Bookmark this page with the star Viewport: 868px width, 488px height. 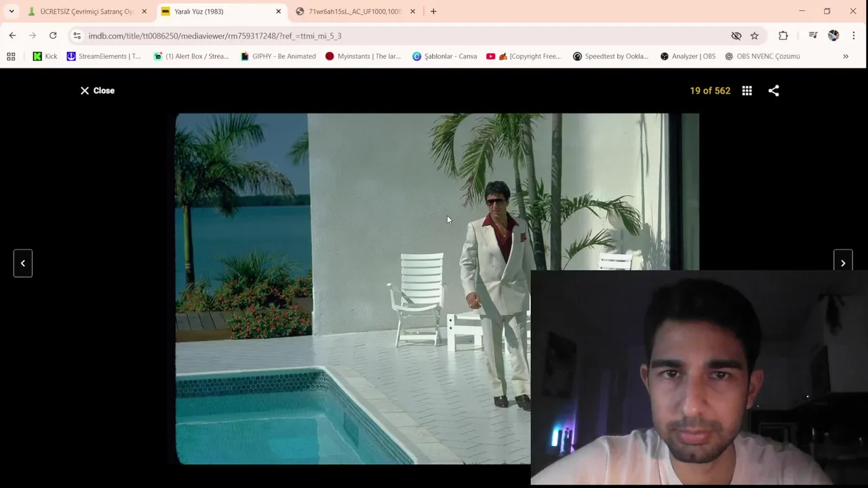point(754,36)
